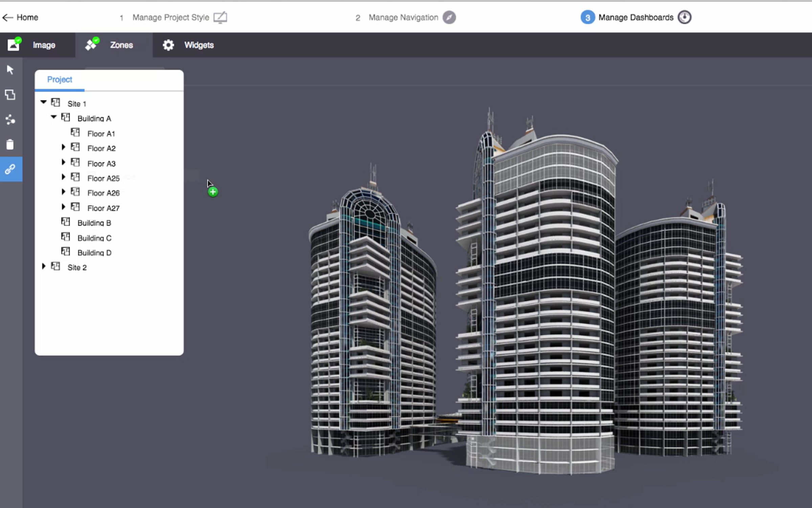Select the pointer arrow tool in sidebar

[x=10, y=70]
